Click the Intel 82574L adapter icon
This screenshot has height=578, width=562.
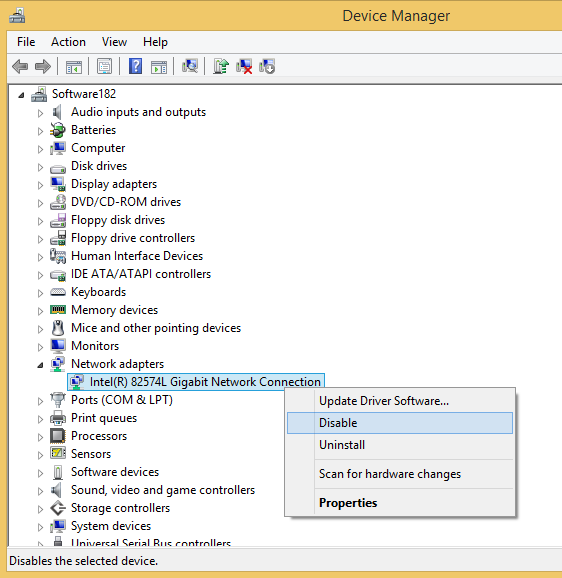click(77, 382)
